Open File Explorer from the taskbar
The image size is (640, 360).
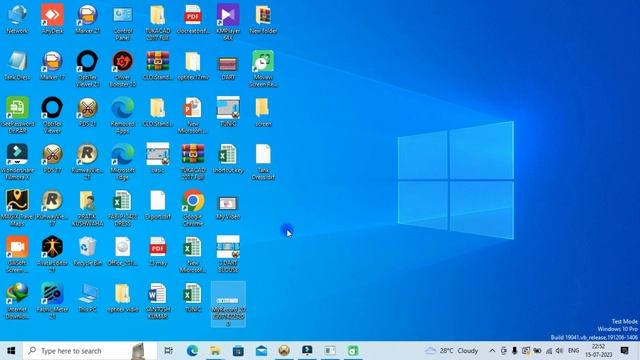point(215,351)
